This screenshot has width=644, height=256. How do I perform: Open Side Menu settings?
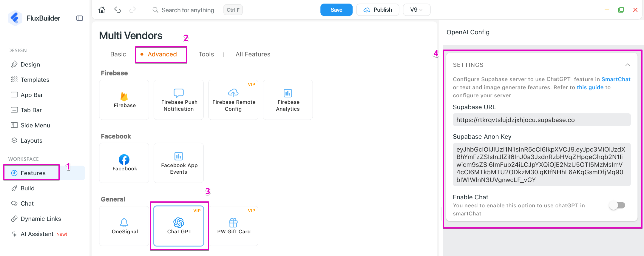click(30, 125)
